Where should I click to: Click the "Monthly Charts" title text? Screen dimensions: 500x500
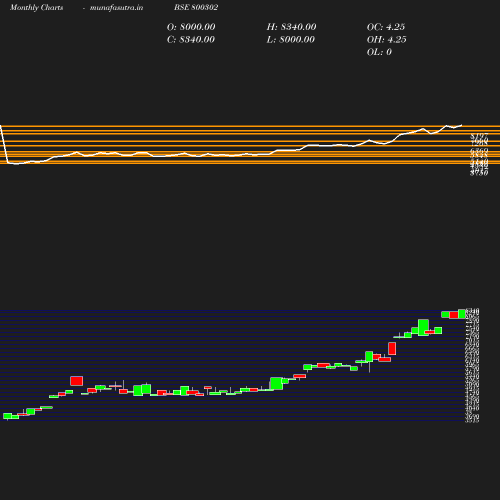(37, 8)
